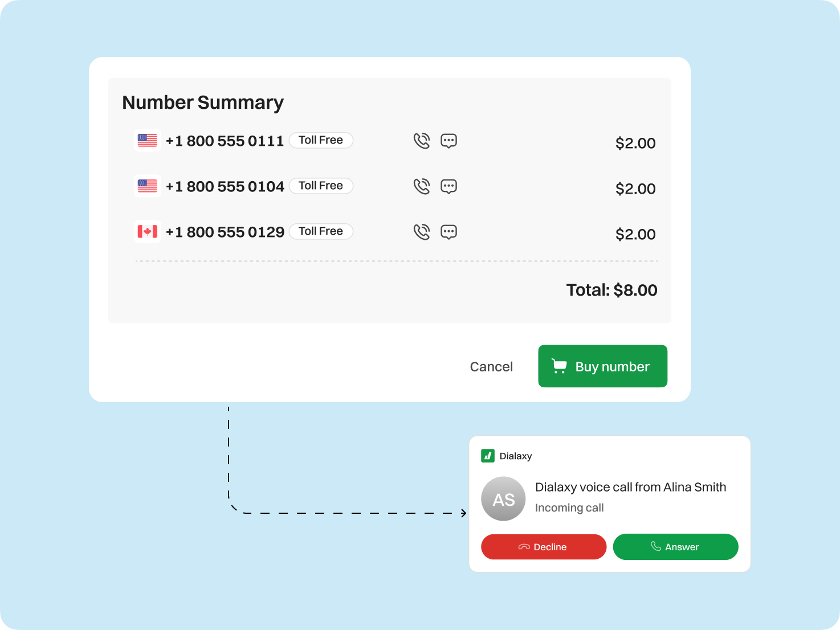
Task: Open SMS chat for +1 800 555 0111
Action: click(x=448, y=141)
